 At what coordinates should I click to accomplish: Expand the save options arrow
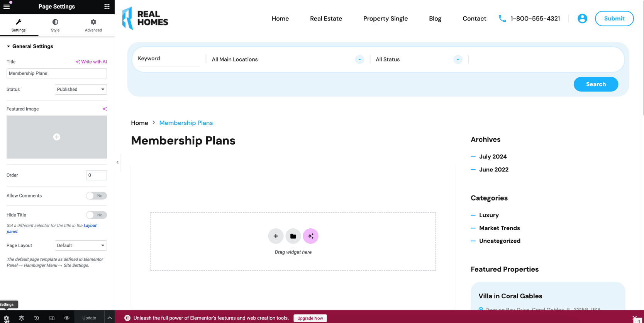tap(110, 318)
